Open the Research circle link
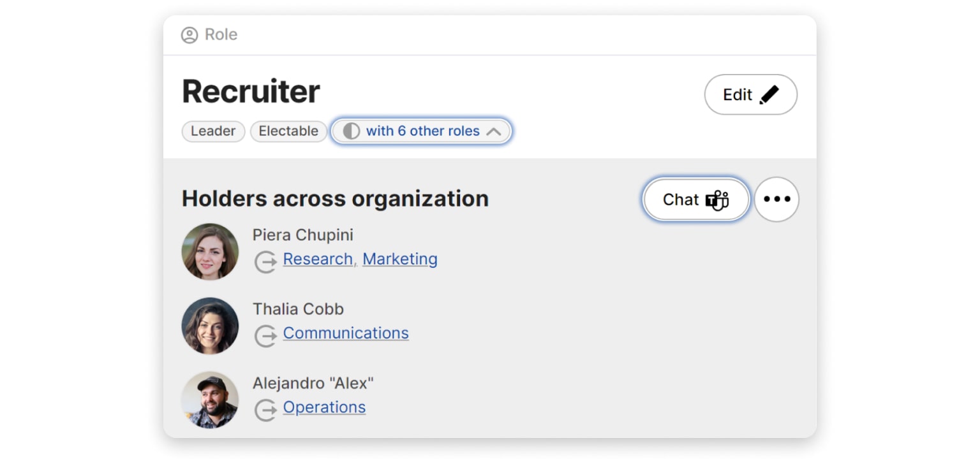980x464 pixels. tap(318, 259)
